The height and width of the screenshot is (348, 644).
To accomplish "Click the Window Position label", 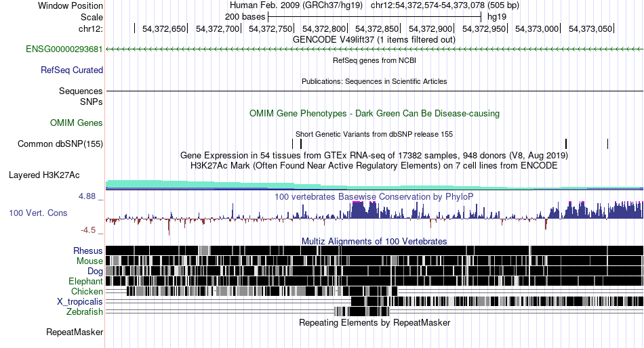I will 71,5.
